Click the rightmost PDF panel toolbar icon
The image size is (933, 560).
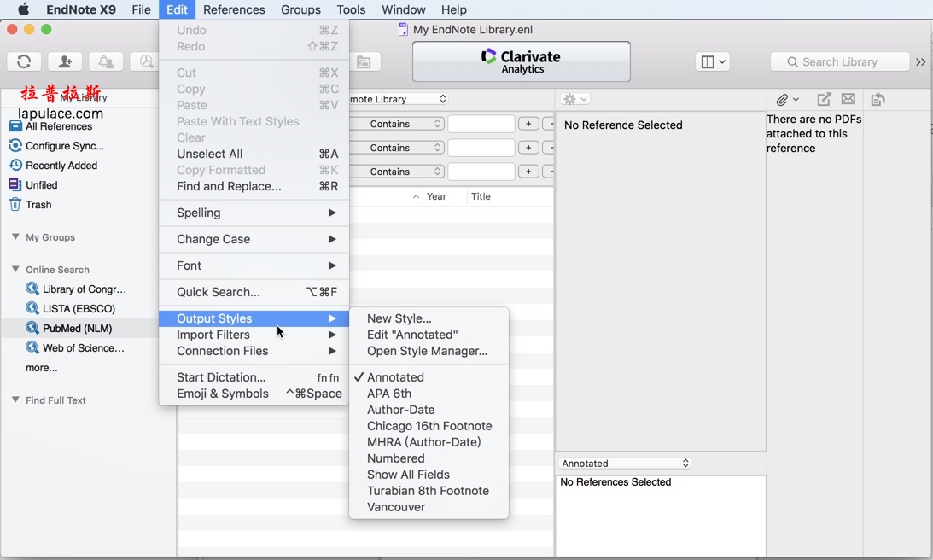click(878, 99)
